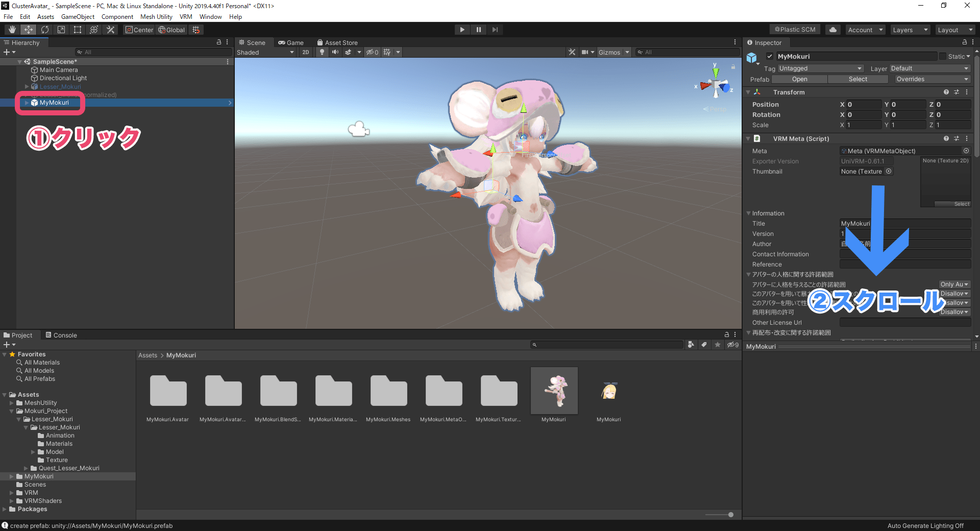The height and width of the screenshot is (531, 980).
Task: Select the Rect Transform tool
Action: tap(77, 30)
